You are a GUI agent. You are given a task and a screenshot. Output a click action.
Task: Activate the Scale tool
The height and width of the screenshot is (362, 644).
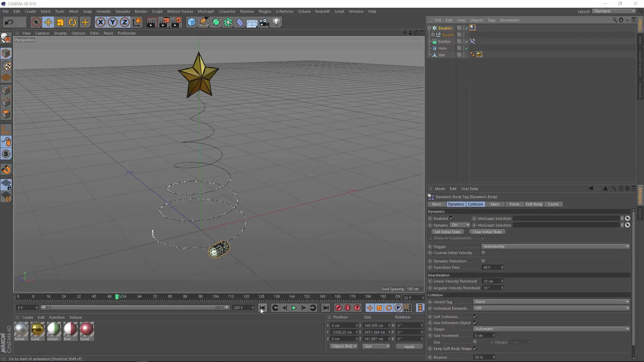pos(60,22)
